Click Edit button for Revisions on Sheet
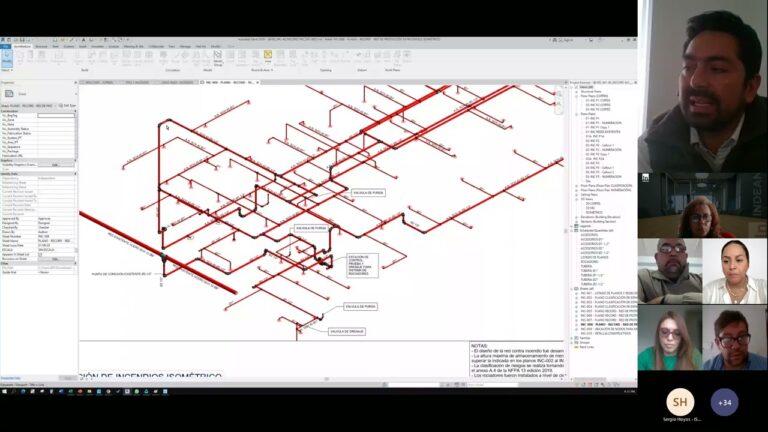The height and width of the screenshot is (432, 768). pyautogui.click(x=55, y=259)
